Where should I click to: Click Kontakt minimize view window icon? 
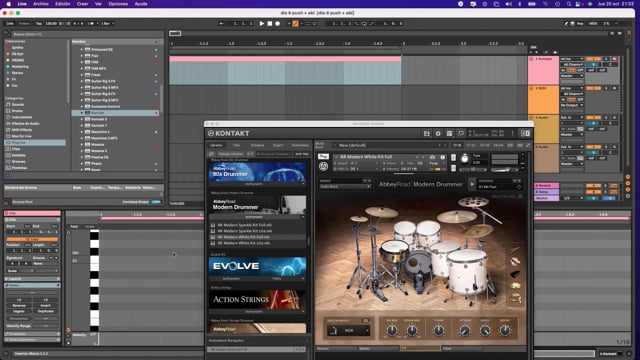point(461,133)
